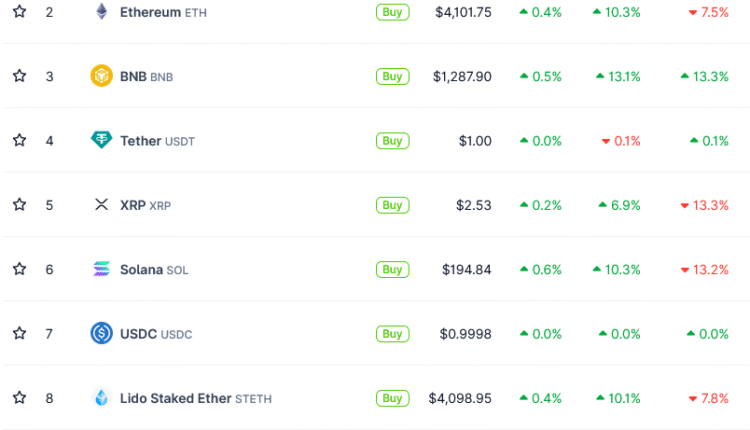The image size is (750, 430).
Task: Click the USDC coin logo icon
Action: tap(101, 333)
